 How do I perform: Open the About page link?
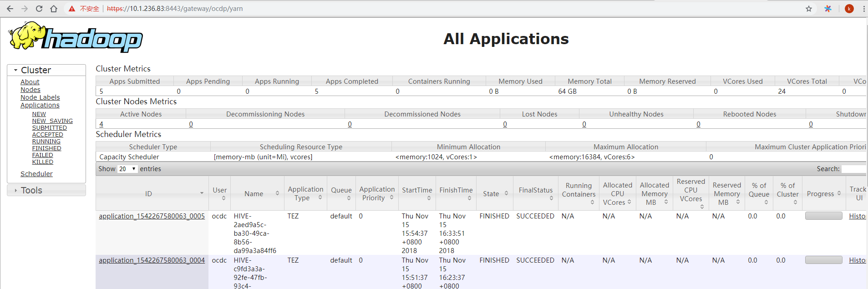point(30,82)
